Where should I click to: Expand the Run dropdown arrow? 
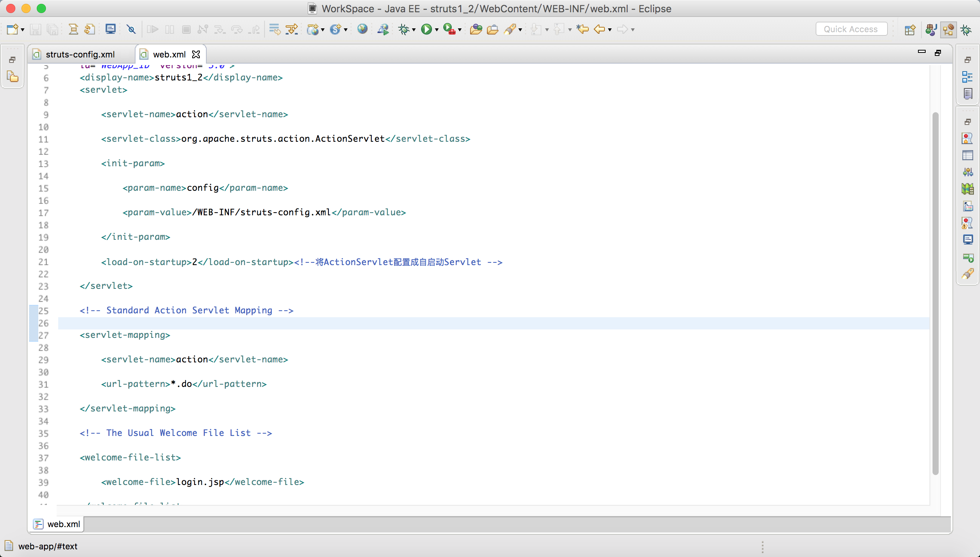tap(437, 30)
